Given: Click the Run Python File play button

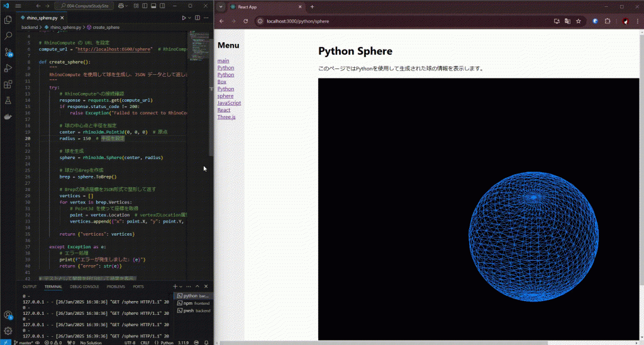Looking at the screenshot, I should [x=184, y=18].
